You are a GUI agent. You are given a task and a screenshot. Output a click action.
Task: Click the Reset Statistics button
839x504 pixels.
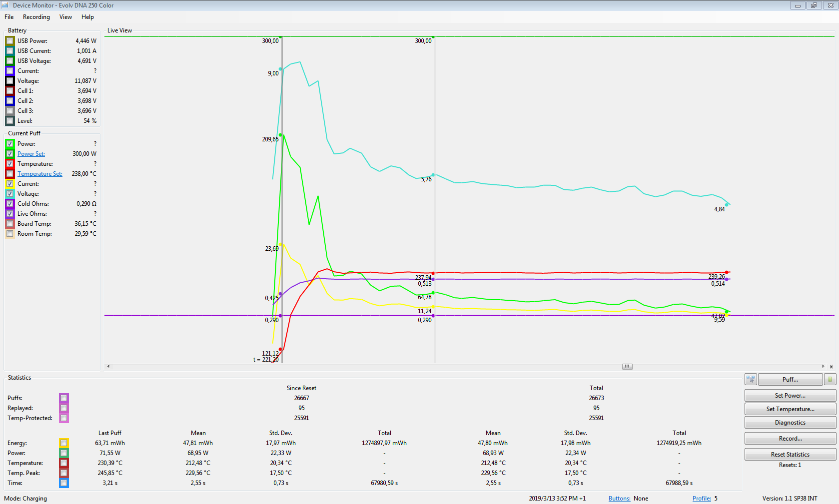click(790, 455)
